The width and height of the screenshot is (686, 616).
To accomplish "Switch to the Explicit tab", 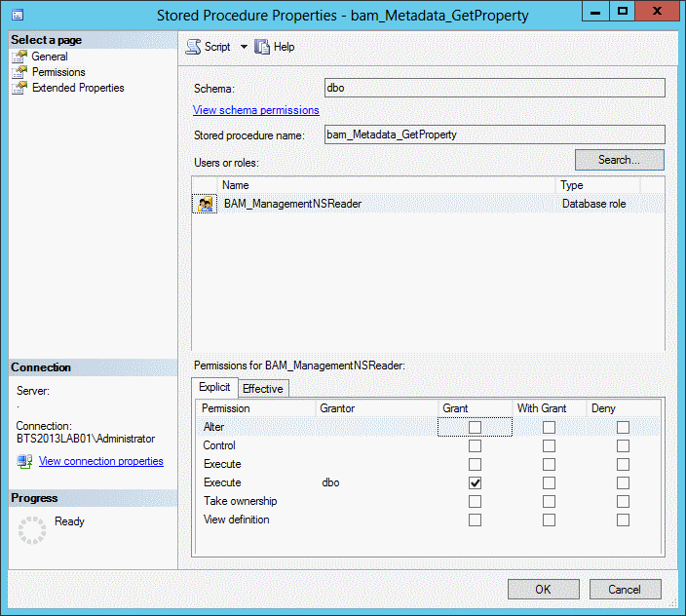I will click(x=214, y=388).
